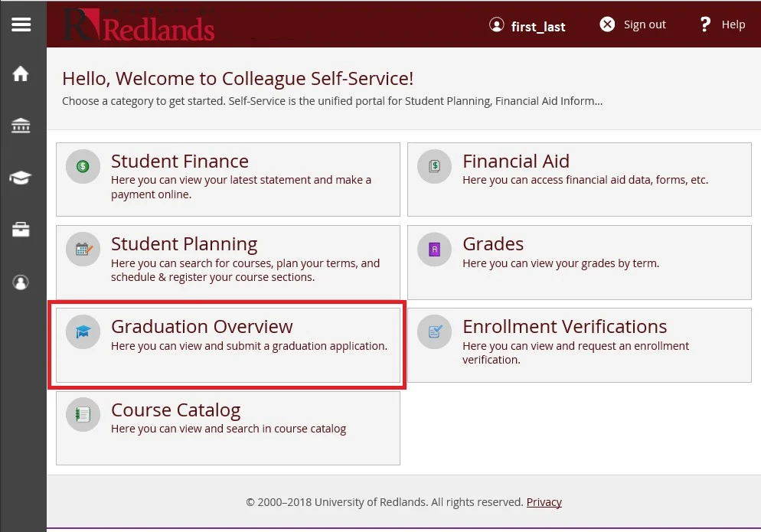Click the Home icon in sidebar
The height and width of the screenshot is (532, 761).
click(x=21, y=74)
